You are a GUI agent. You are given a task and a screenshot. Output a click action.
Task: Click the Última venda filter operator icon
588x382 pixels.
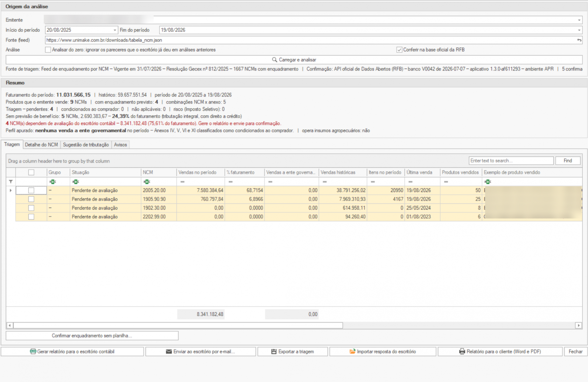click(x=411, y=182)
